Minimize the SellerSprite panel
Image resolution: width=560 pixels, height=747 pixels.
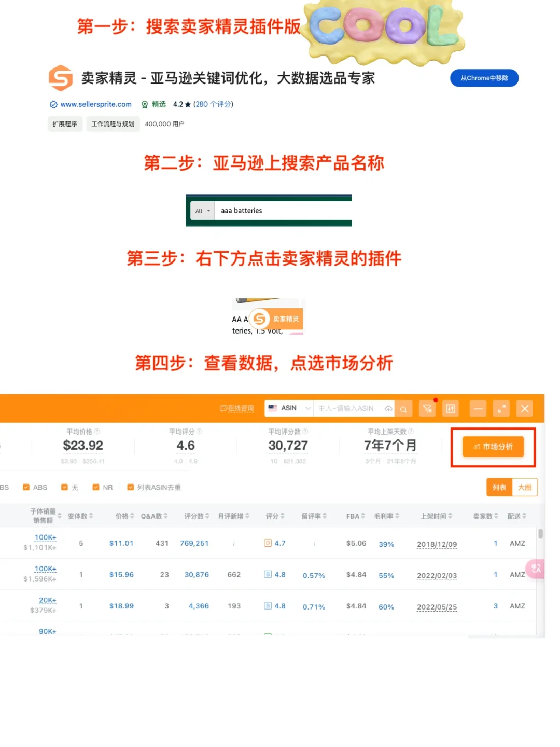478,409
